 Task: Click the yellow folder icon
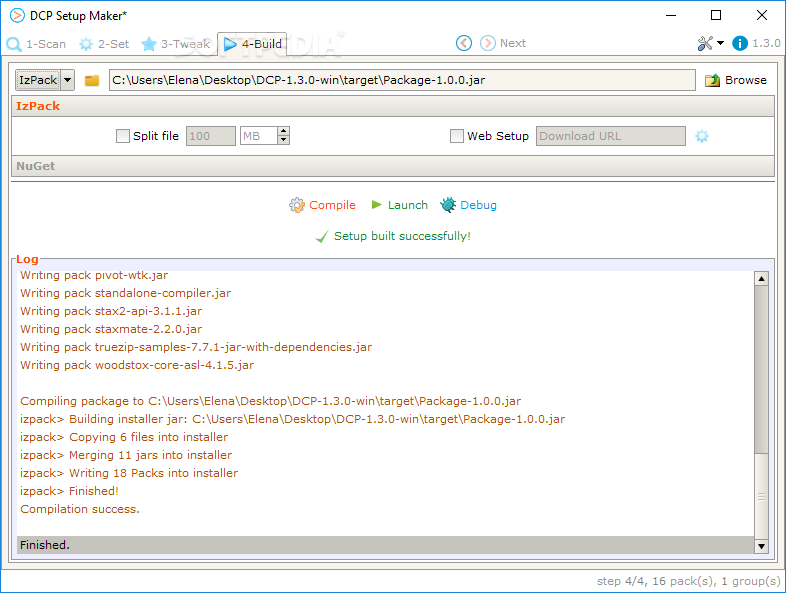[x=92, y=80]
